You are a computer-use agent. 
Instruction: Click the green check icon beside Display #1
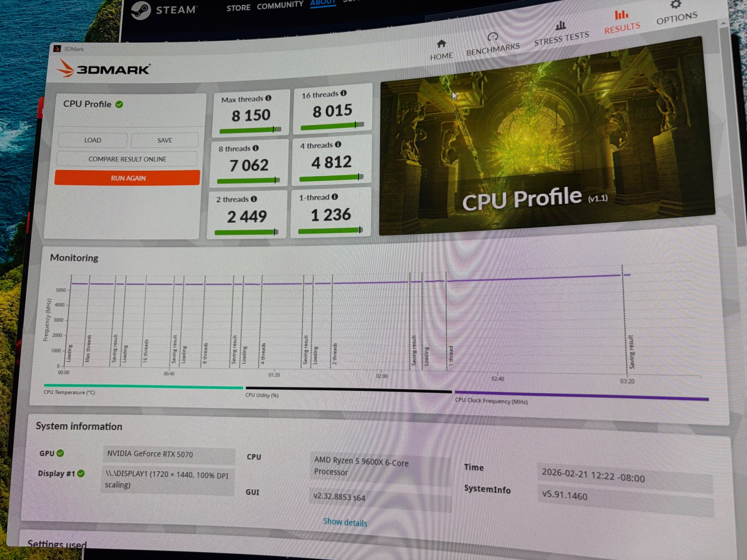[x=81, y=473]
